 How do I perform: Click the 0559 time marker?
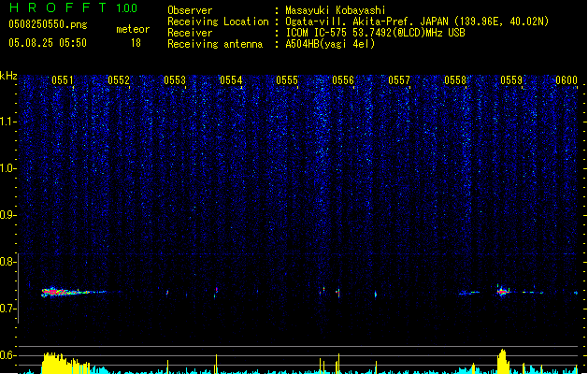(x=511, y=80)
